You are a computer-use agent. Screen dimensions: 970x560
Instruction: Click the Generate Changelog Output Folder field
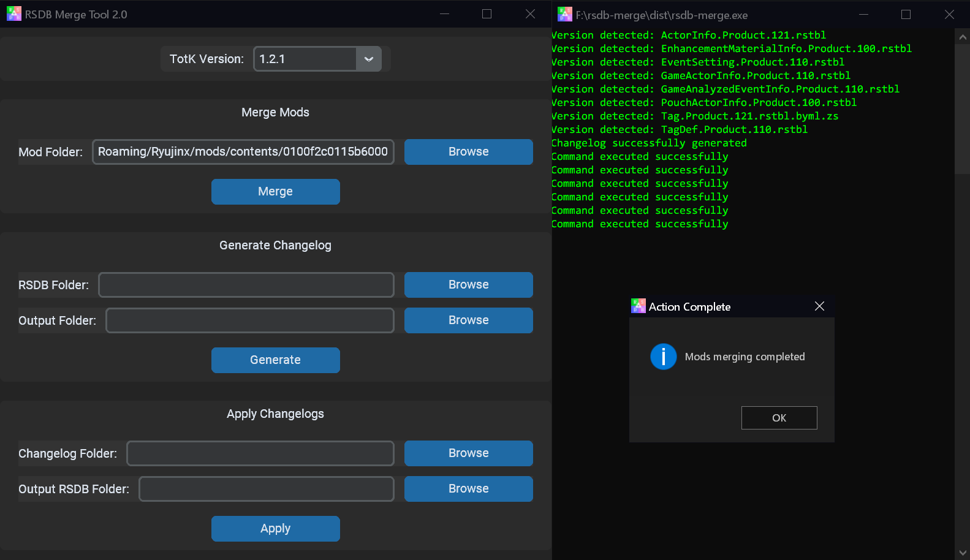[250, 320]
